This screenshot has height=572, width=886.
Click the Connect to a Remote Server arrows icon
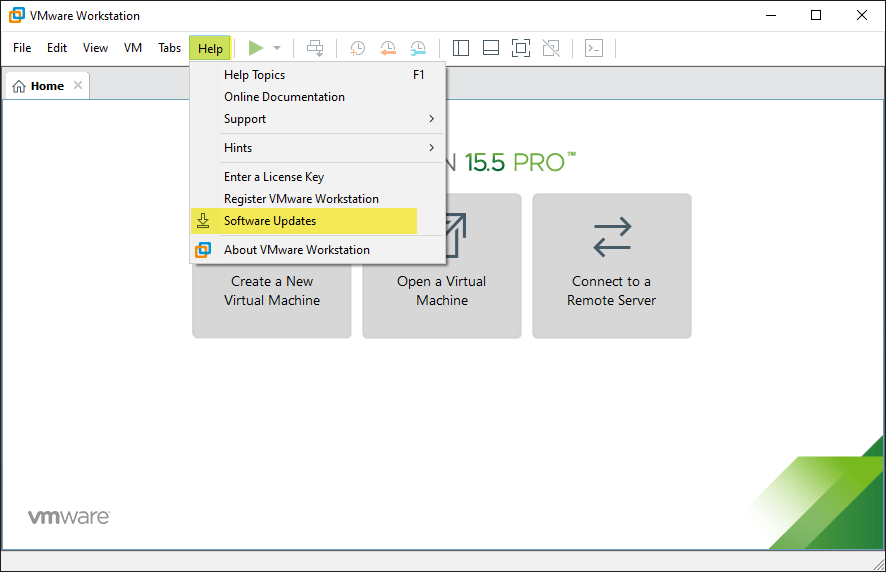(x=612, y=237)
